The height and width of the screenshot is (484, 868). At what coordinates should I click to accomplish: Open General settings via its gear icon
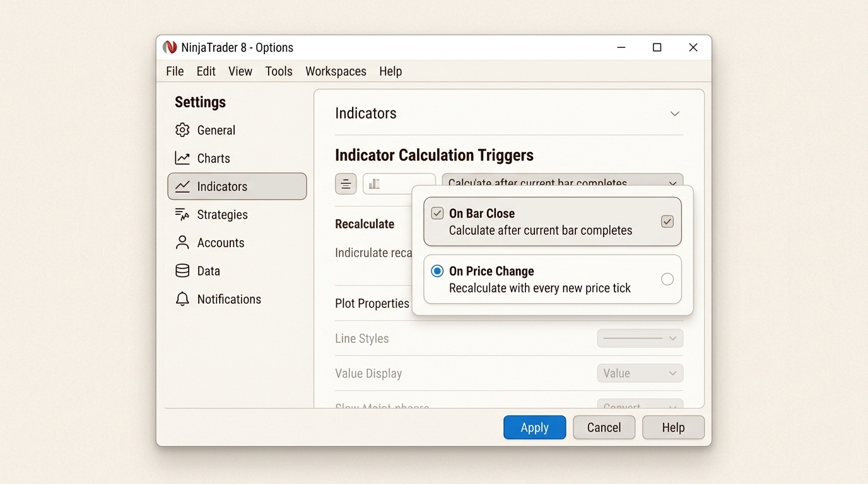[x=182, y=130]
